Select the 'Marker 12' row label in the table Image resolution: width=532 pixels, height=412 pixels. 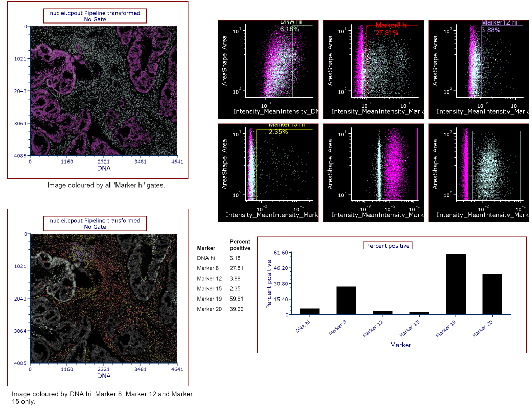[x=209, y=279]
